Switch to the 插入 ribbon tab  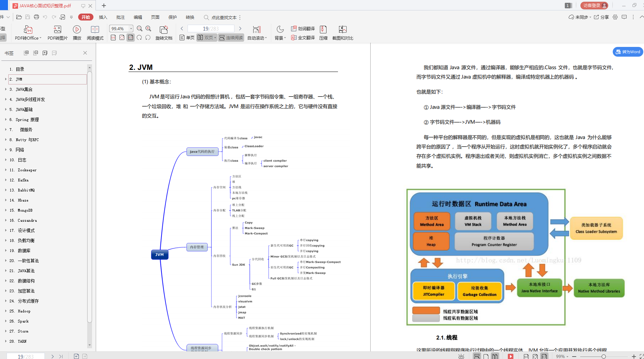103,17
